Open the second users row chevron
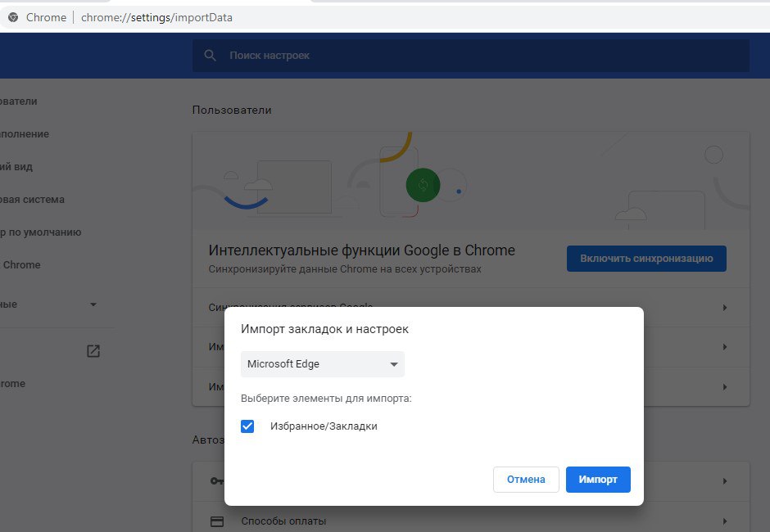Image resolution: width=770 pixels, height=532 pixels. (725, 347)
